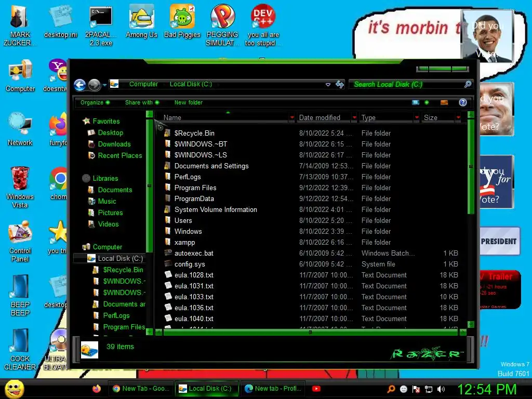Open the Videos library

[108, 224]
